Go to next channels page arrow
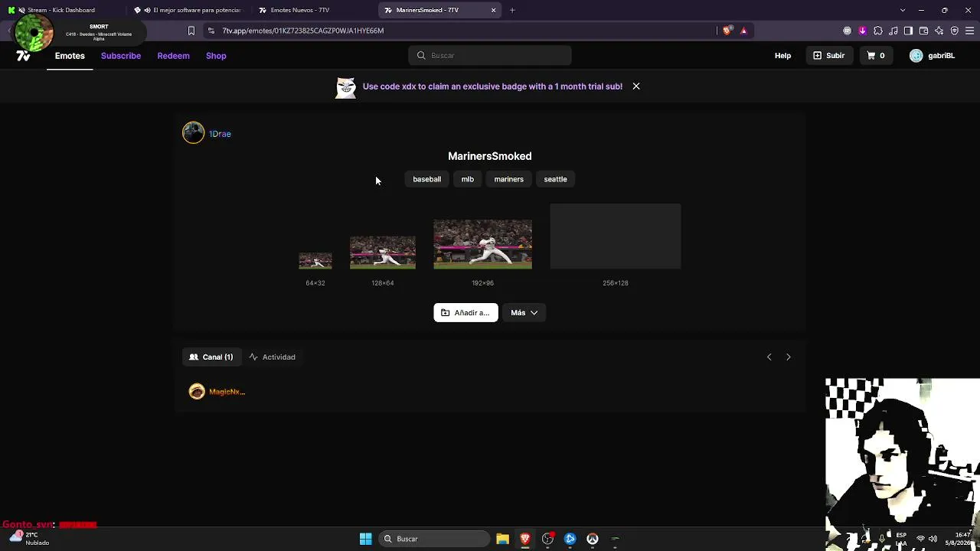This screenshot has height=551, width=980. coord(789,357)
